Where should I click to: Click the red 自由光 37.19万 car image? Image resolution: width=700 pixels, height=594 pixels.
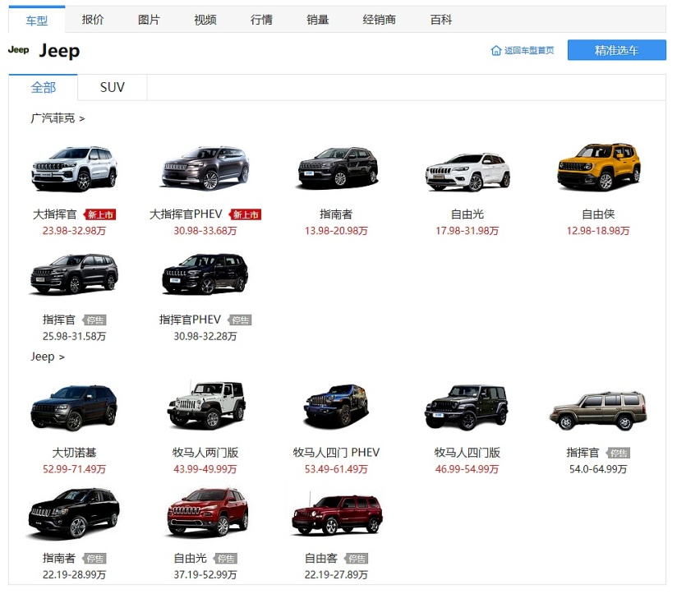(208, 512)
